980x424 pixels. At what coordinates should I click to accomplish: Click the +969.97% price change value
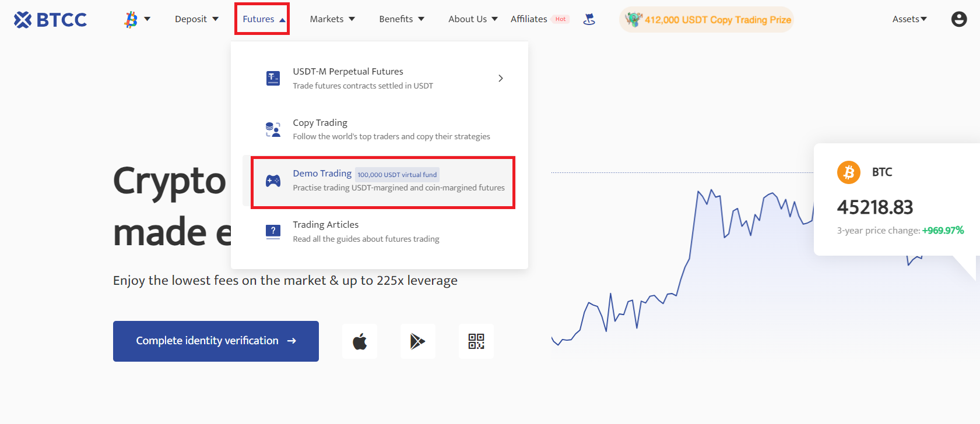943,231
